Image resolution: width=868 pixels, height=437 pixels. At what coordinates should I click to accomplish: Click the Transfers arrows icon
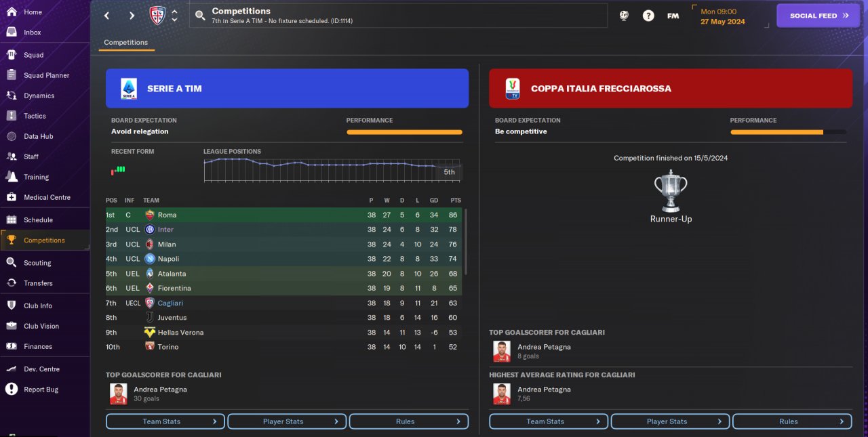12,283
